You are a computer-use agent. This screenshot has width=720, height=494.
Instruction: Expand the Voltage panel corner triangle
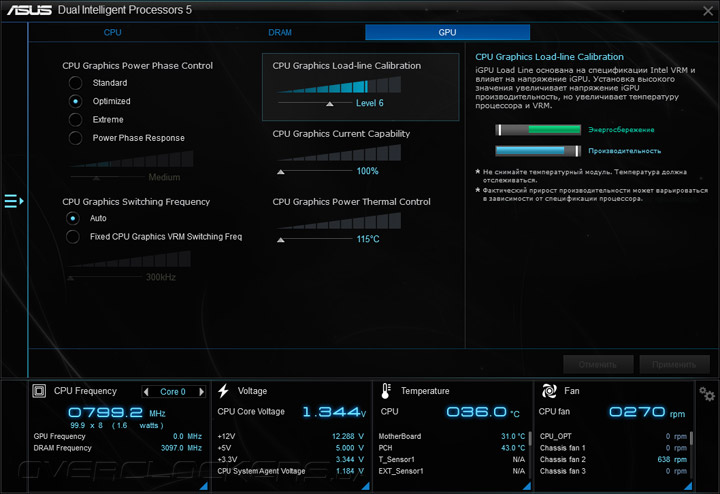pyautogui.click(x=366, y=486)
